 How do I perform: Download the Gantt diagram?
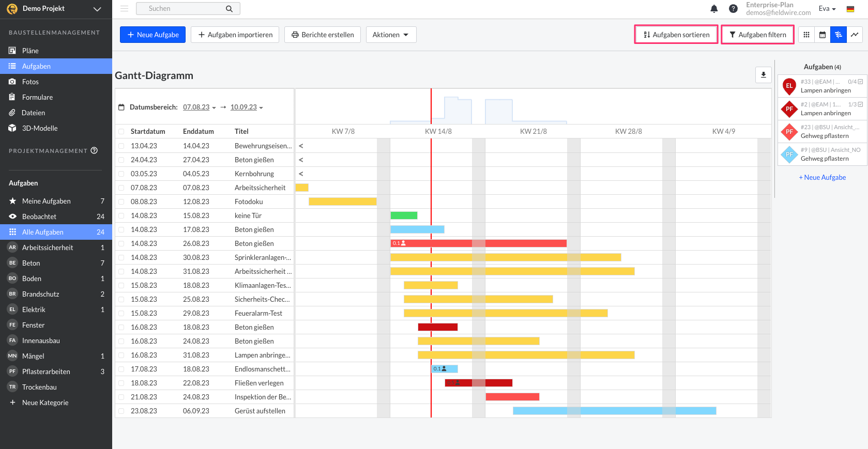point(763,75)
